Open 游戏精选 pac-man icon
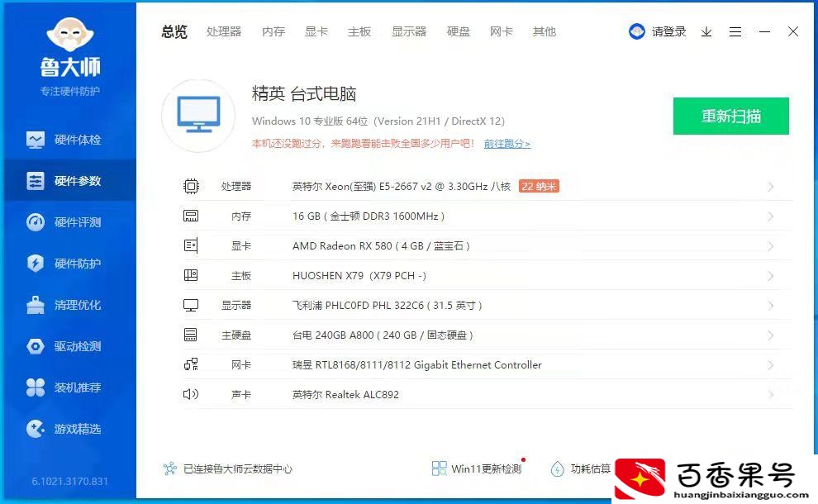 click(x=36, y=429)
